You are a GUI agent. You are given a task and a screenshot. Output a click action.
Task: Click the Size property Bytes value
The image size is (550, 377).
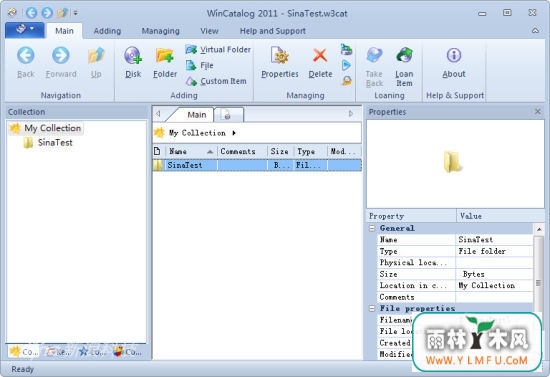click(x=494, y=274)
